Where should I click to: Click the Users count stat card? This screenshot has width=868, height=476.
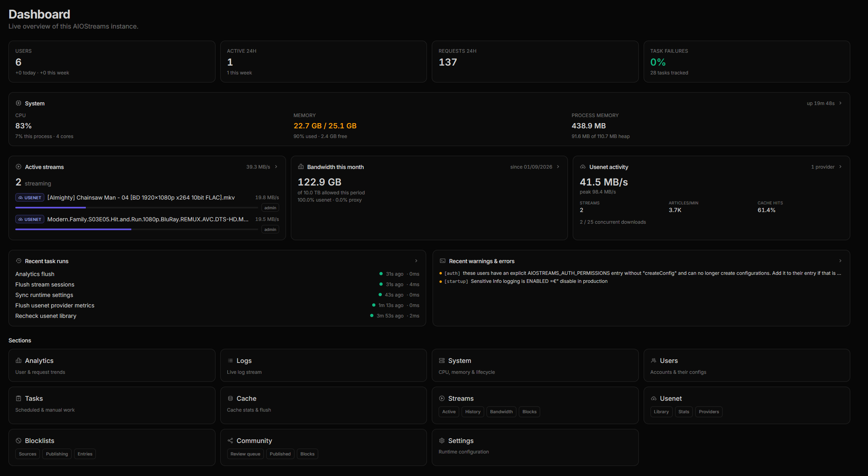click(x=112, y=62)
